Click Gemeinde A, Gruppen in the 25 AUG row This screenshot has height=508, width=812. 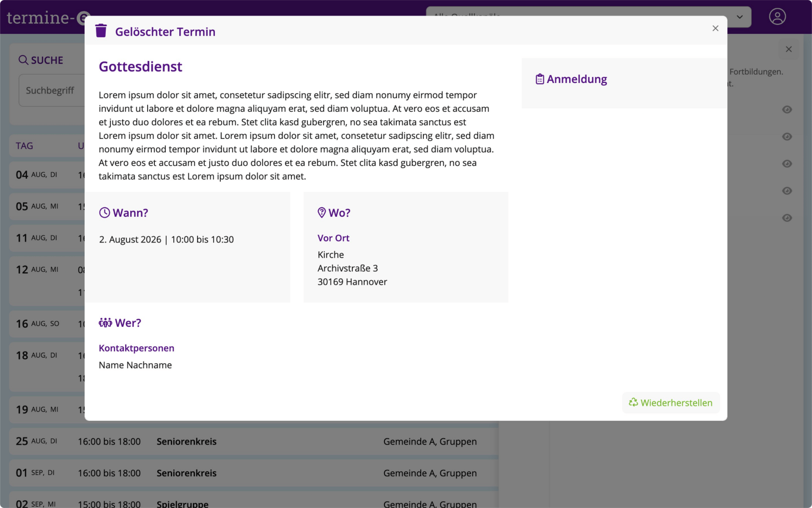pos(430,441)
